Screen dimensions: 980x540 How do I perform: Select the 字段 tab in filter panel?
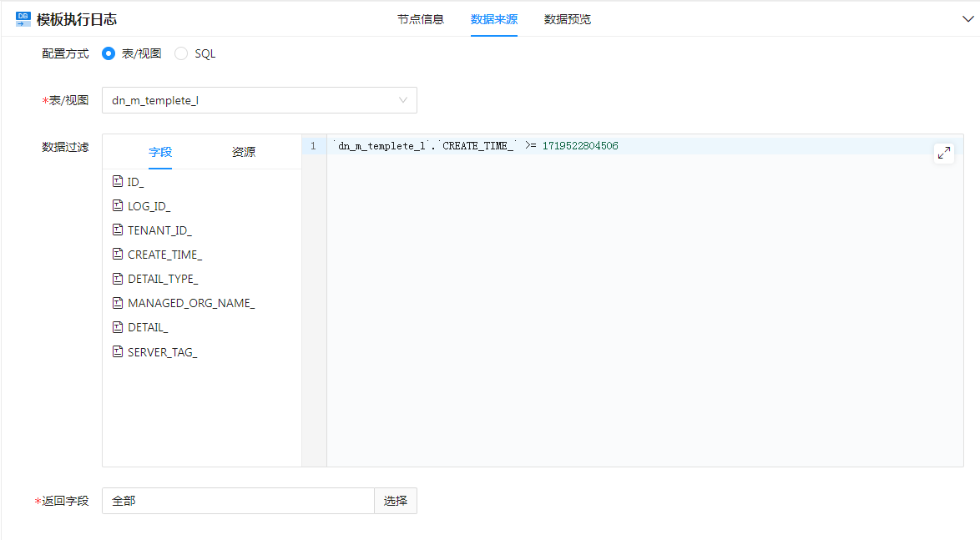pyautogui.click(x=160, y=152)
